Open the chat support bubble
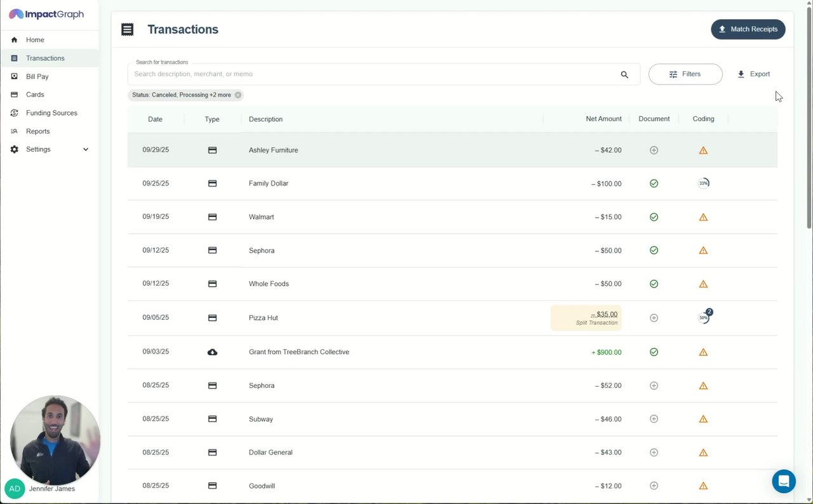 tap(784, 481)
